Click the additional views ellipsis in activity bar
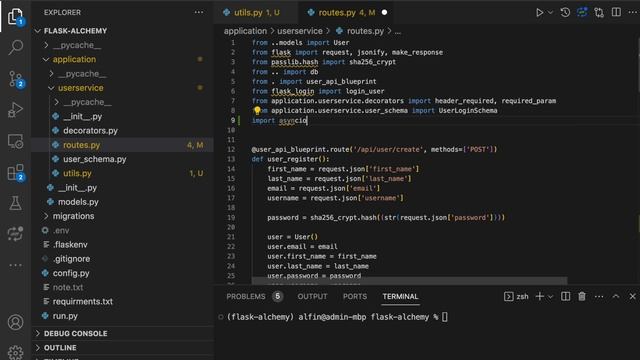The height and width of the screenshot is (360, 640). point(15,265)
